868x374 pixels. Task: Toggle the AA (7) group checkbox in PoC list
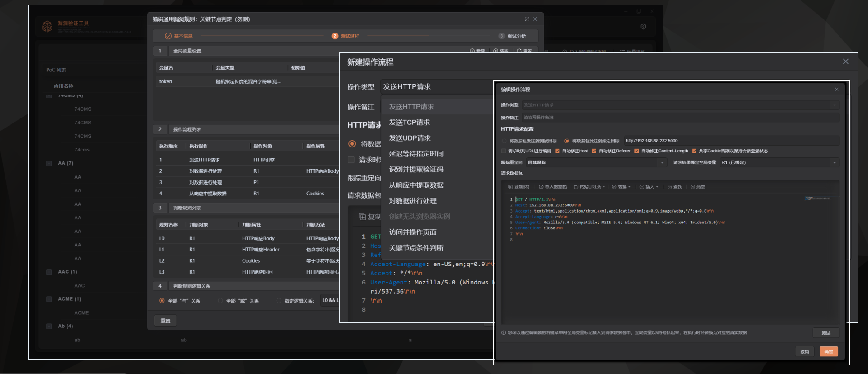(x=49, y=163)
